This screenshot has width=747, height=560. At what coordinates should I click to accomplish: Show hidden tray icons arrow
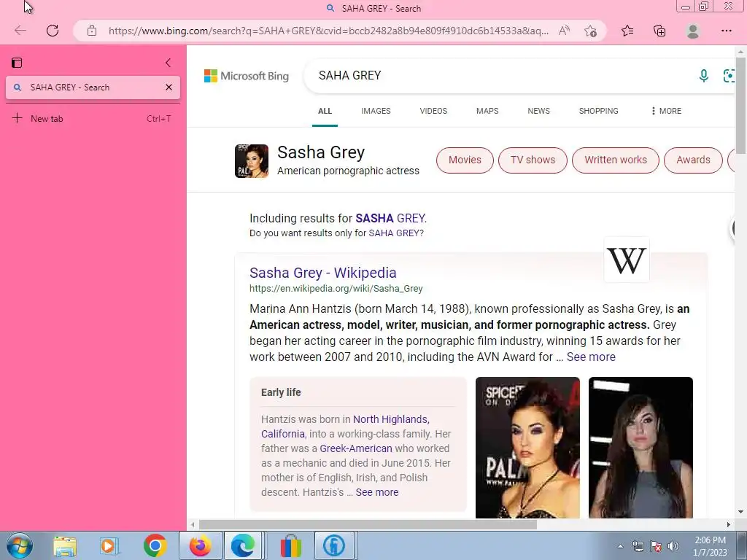620,547
